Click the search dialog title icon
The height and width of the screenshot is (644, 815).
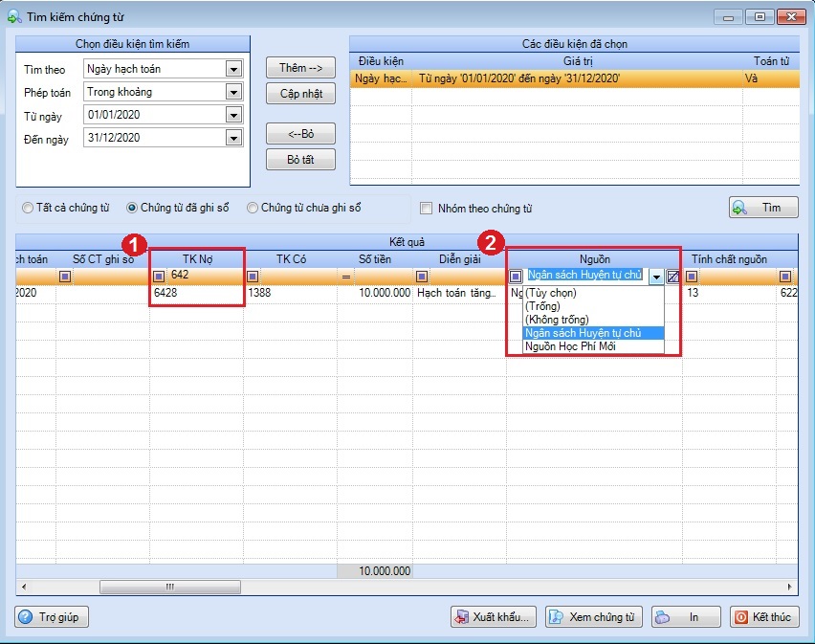click(14, 16)
